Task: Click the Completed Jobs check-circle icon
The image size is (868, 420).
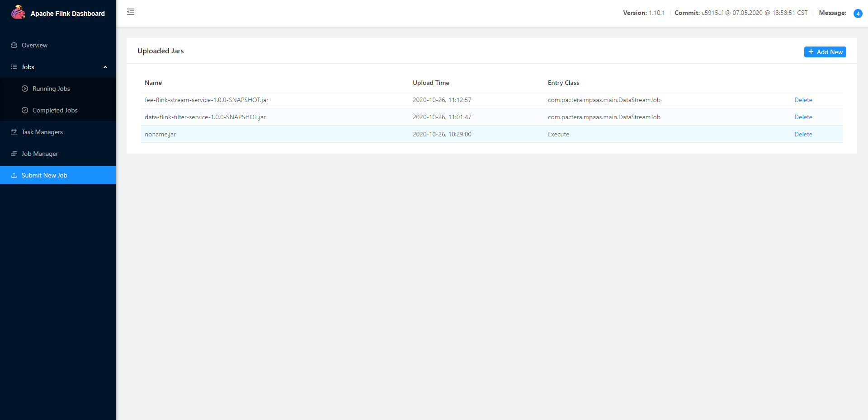Action: tap(25, 111)
